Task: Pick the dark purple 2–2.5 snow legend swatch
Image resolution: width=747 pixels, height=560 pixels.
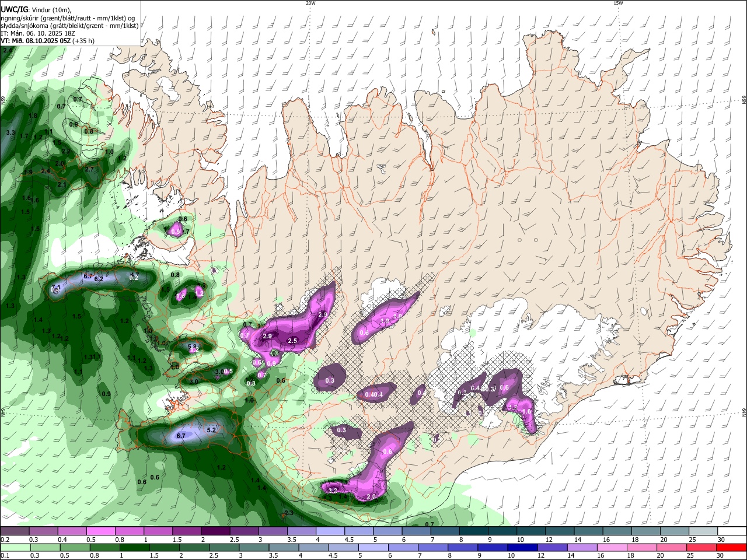Action: (215, 531)
